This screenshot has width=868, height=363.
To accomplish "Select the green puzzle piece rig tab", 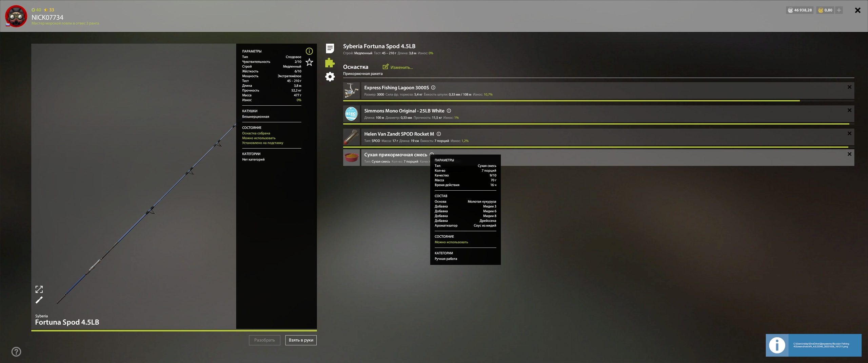I will point(330,63).
